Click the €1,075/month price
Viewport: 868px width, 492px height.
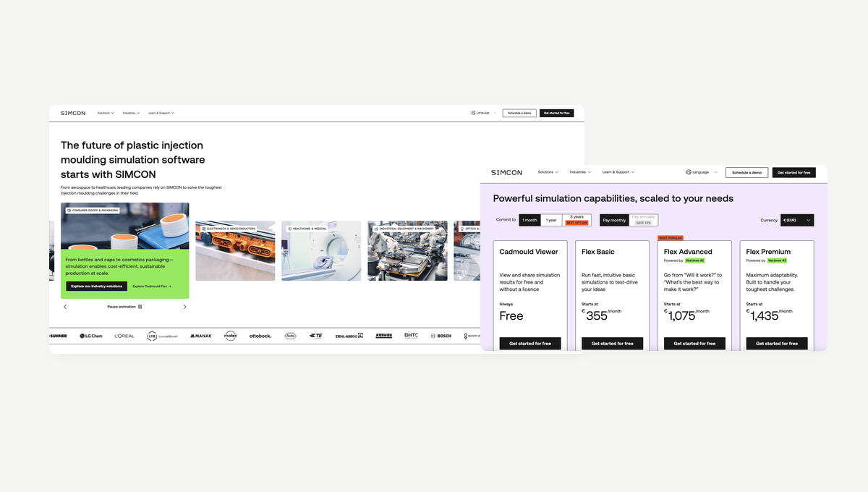point(686,315)
